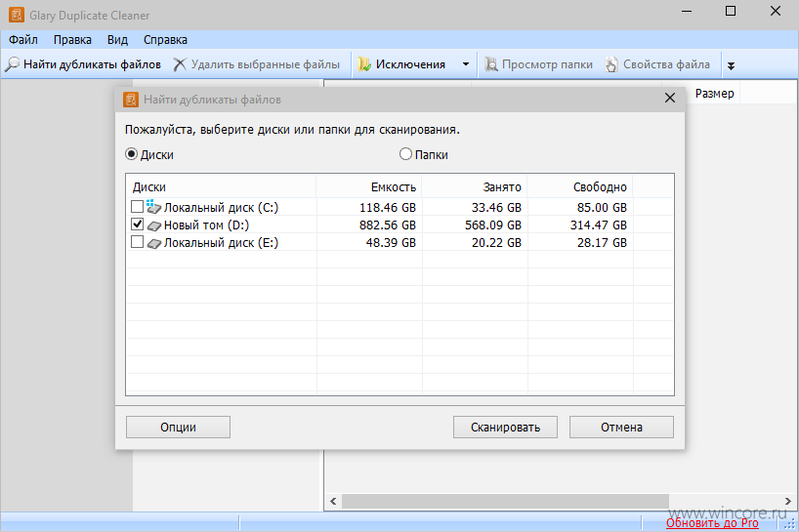Viewport: 799px width, 532px height.
Task: Click the Просмотр папки icon
Action: pos(490,64)
